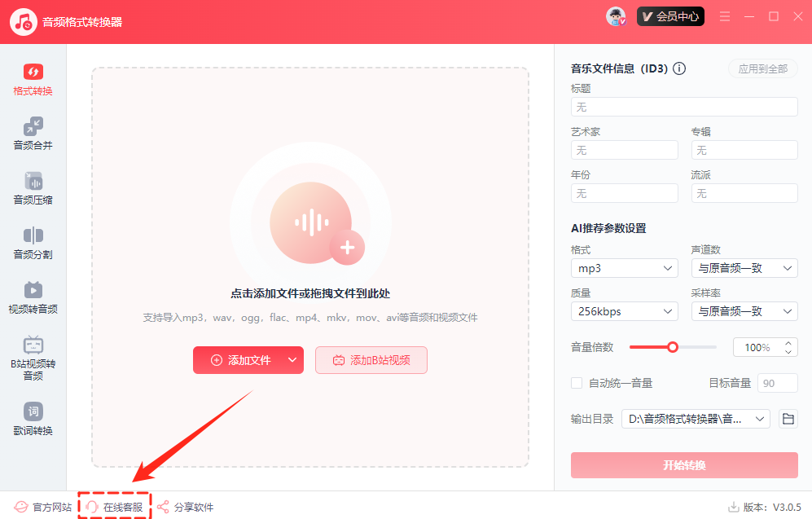
Task: Click the ID3 info circle icon
Action: (x=679, y=69)
